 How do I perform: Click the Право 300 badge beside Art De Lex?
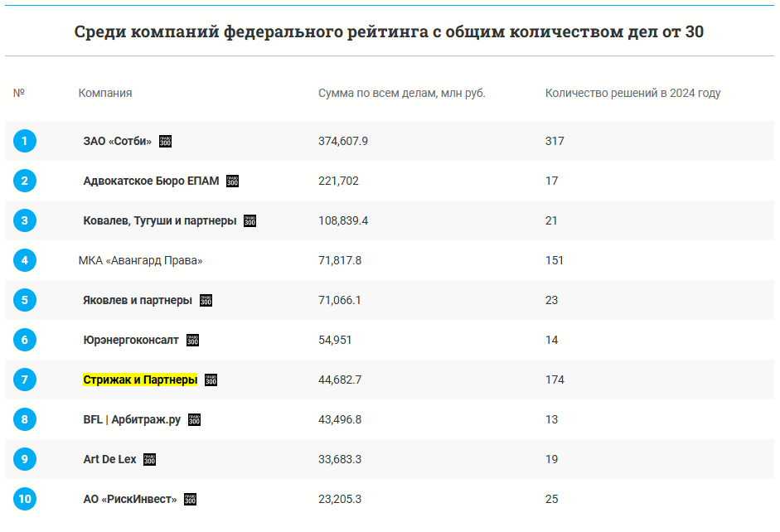tap(150, 459)
